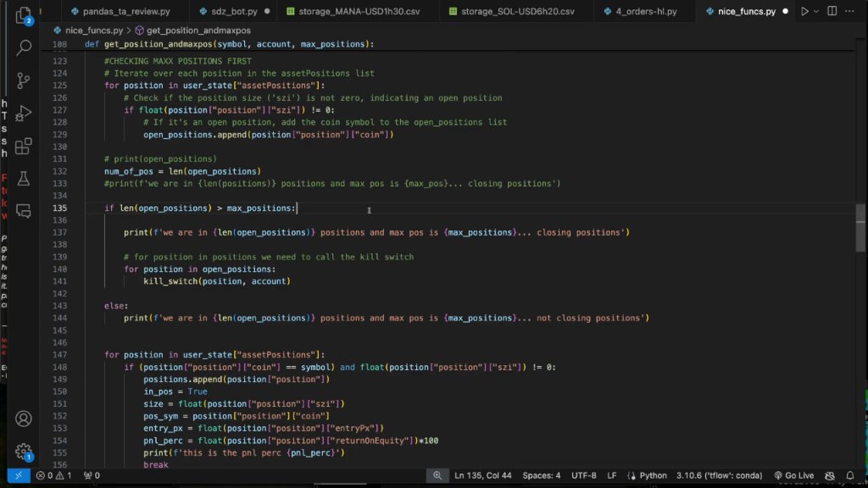
Task: Open the Explorer view in activity bar
Action: pyautogui.click(x=23, y=15)
